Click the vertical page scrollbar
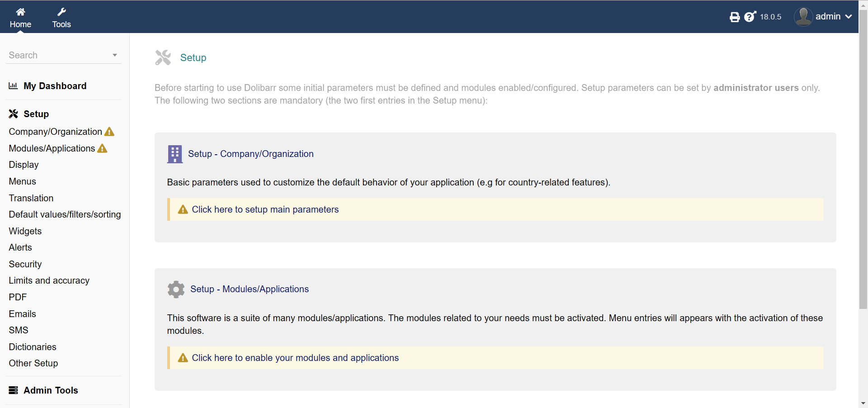This screenshot has width=868, height=408. click(x=863, y=158)
